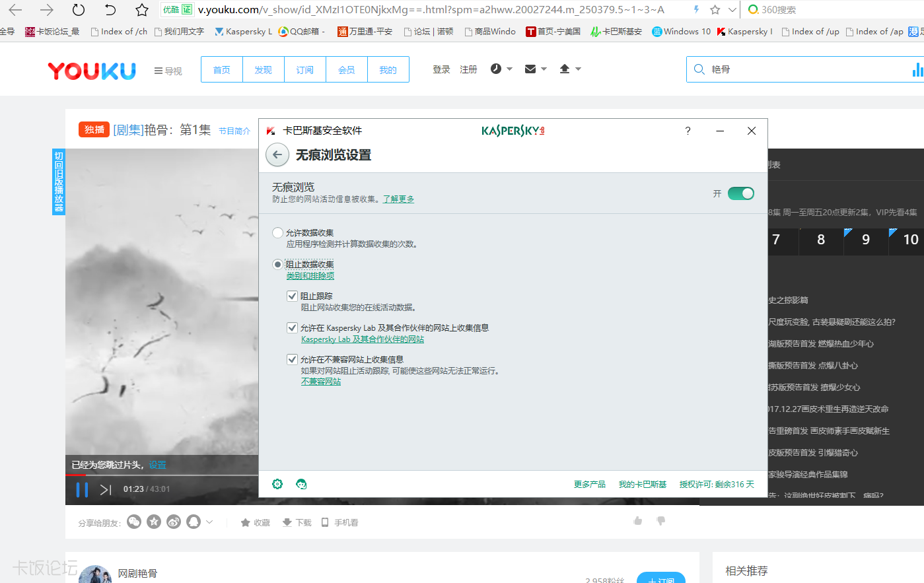Uncheck 允许在 Kaspersky Lab 及其合作伙伴 checkbox
Viewport: 924px width, 583px height.
[292, 327]
